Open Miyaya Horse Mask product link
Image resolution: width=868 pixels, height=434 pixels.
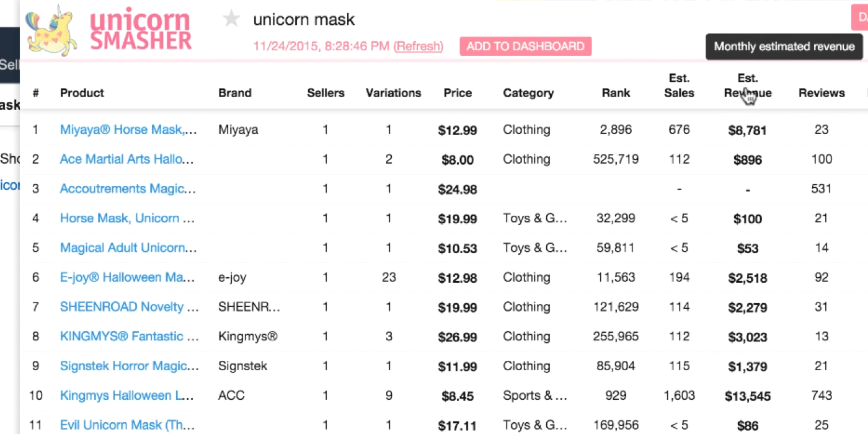[x=128, y=130]
